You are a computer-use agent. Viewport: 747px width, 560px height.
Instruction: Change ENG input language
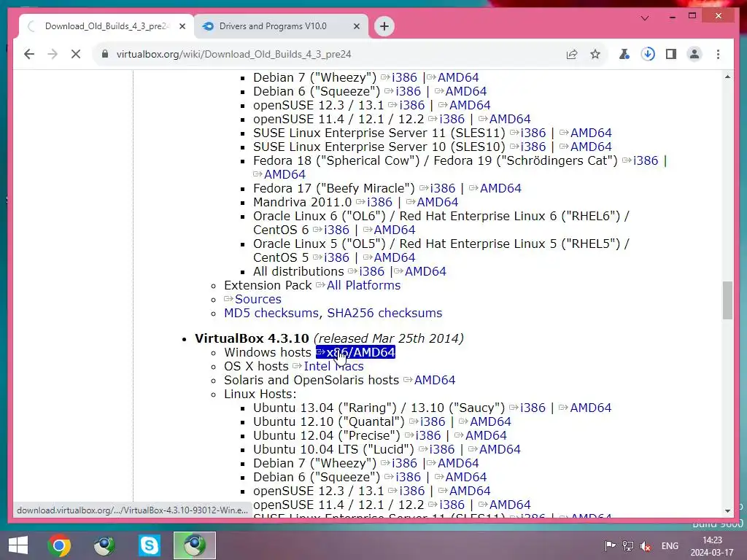(670, 545)
